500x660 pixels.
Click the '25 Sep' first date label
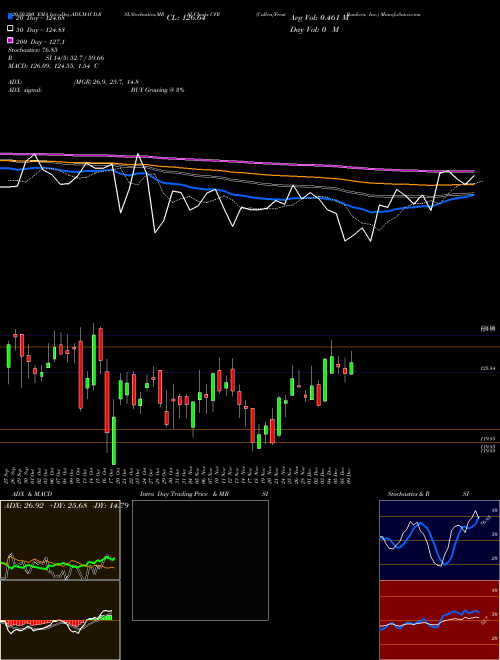(6, 475)
